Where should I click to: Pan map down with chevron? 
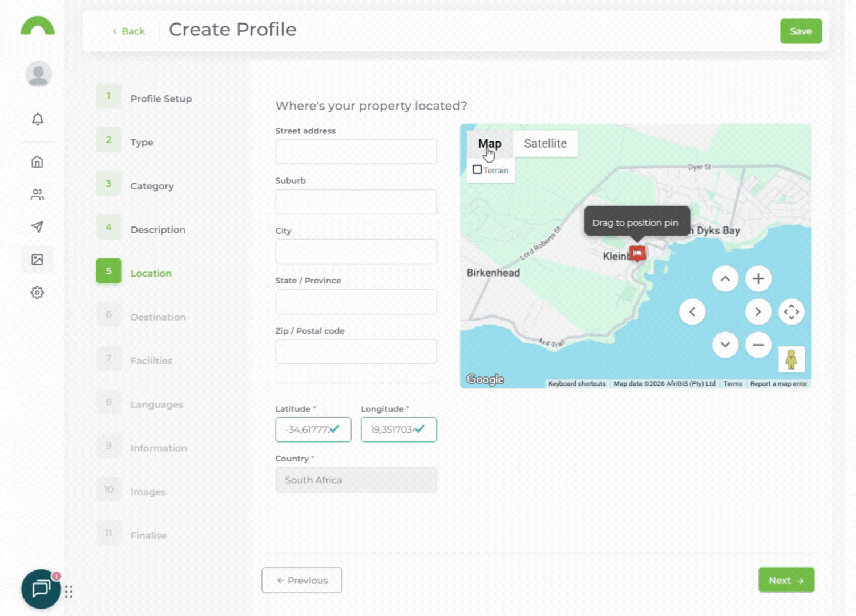(x=725, y=345)
